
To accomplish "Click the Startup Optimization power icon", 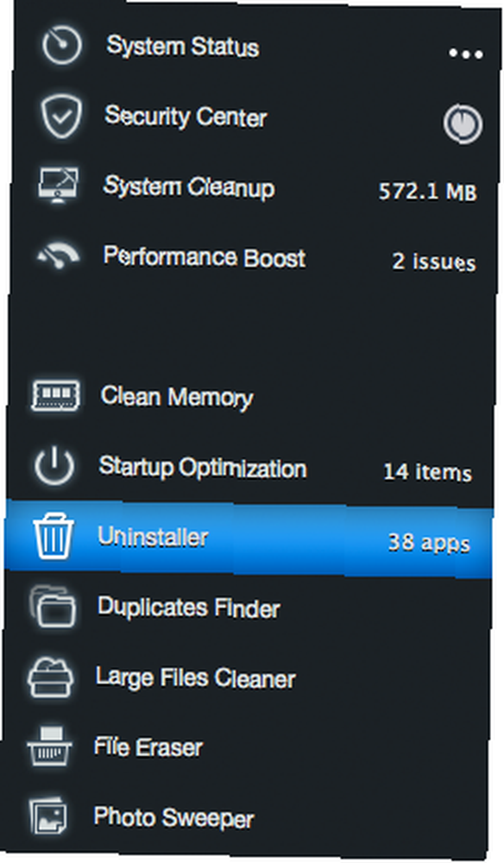I will click(x=54, y=466).
